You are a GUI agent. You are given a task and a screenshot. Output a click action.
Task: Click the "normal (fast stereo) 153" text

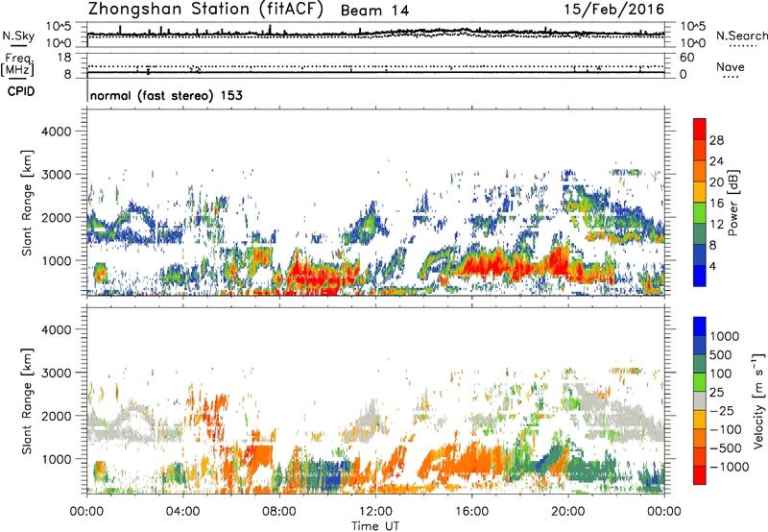pyautogui.click(x=166, y=95)
